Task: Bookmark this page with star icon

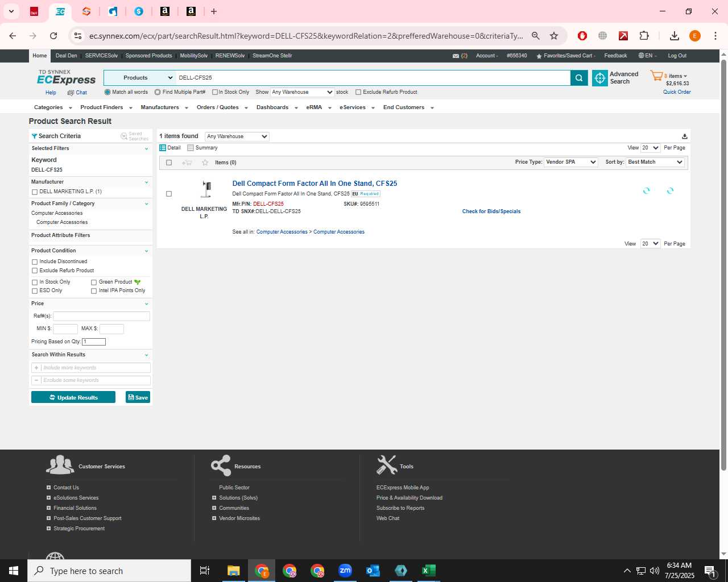Action: pos(554,36)
